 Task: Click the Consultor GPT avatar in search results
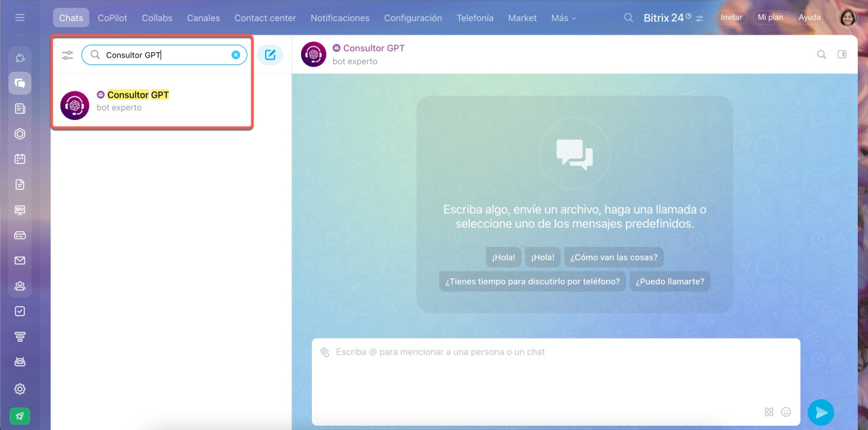tap(75, 105)
